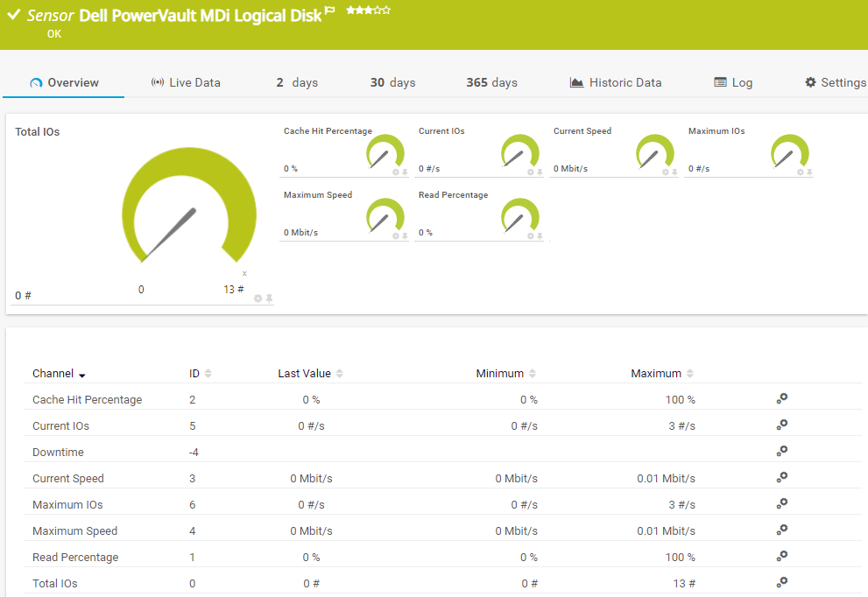
Task: Set sensor priority using star rating
Action: 368,11
